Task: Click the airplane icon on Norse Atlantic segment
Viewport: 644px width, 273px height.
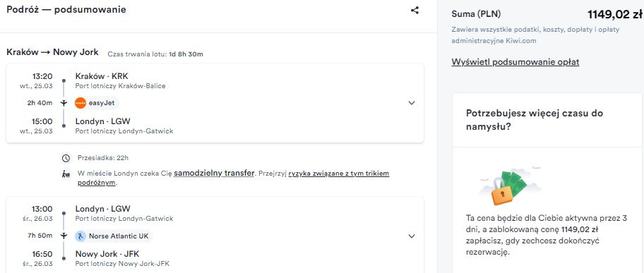Action: click(x=64, y=236)
